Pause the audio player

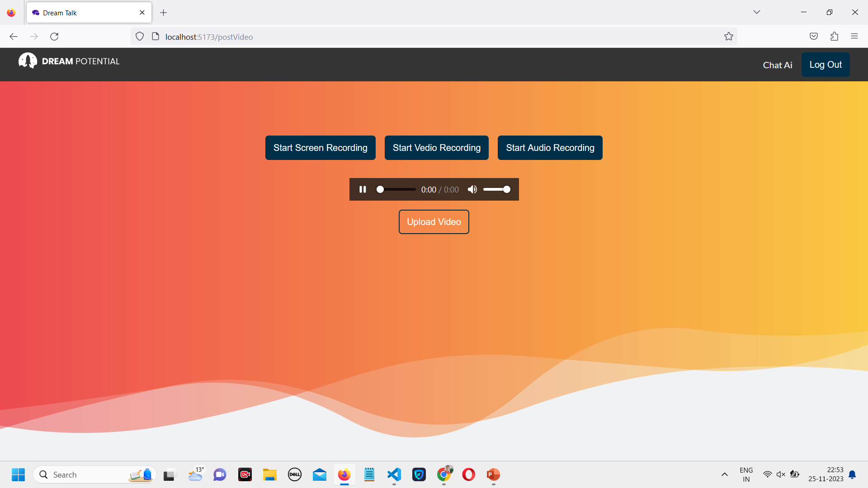coord(363,189)
